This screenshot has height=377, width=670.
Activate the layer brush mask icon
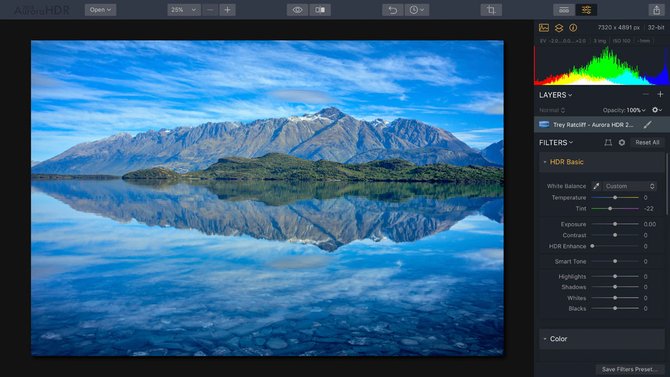coord(648,124)
